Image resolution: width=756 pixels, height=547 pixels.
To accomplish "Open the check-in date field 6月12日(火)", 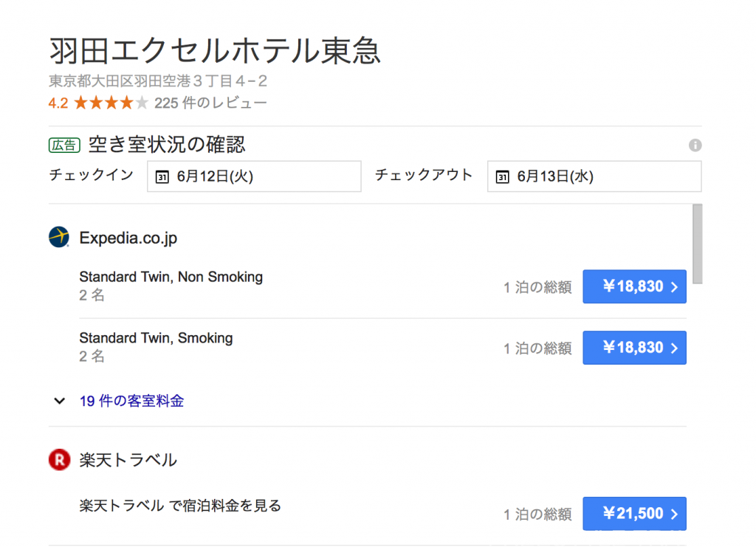I will (254, 176).
